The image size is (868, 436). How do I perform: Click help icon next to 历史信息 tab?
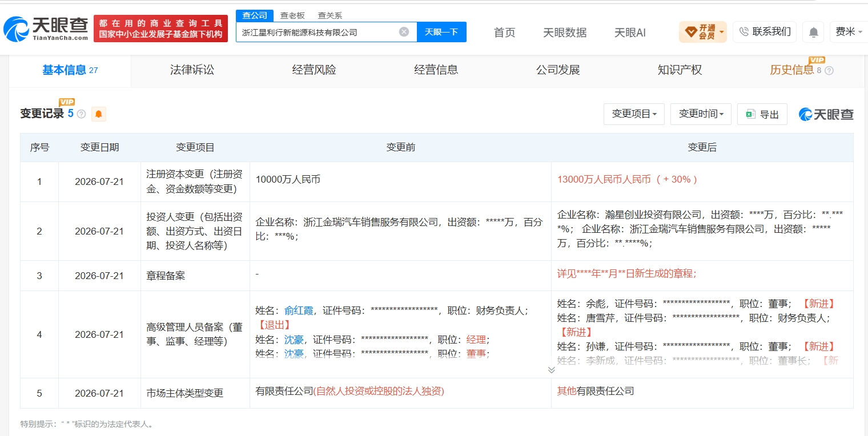(x=829, y=71)
